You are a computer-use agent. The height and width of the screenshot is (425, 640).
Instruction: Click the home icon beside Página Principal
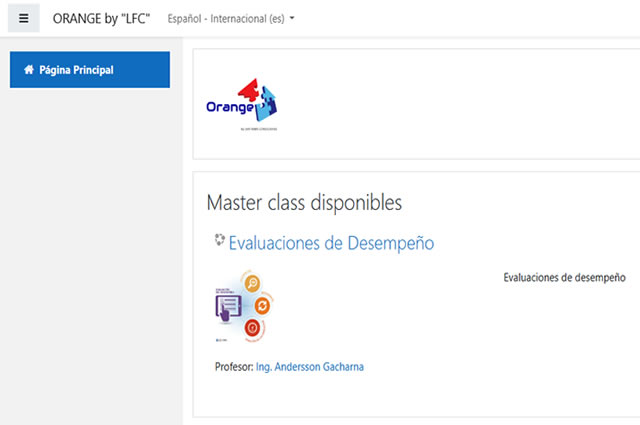(29, 70)
